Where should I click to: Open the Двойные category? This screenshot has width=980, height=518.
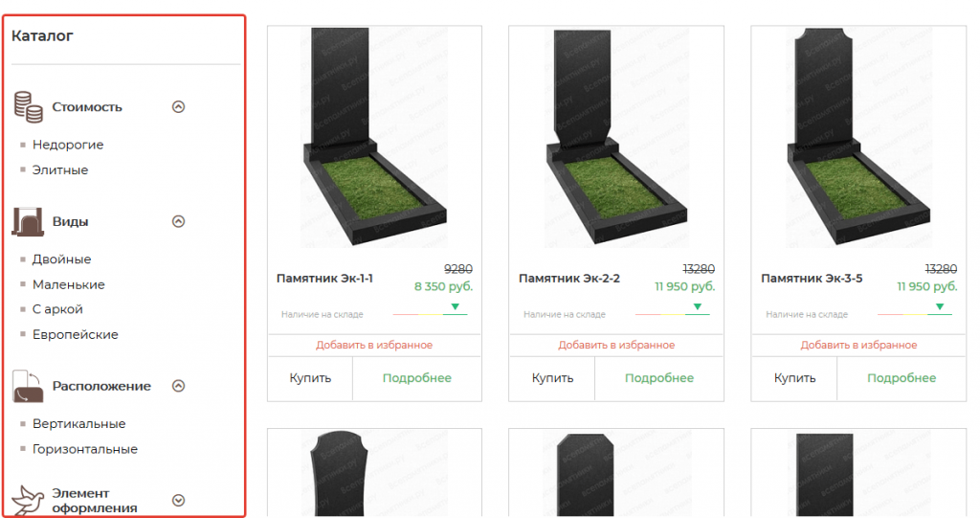pyautogui.click(x=62, y=259)
